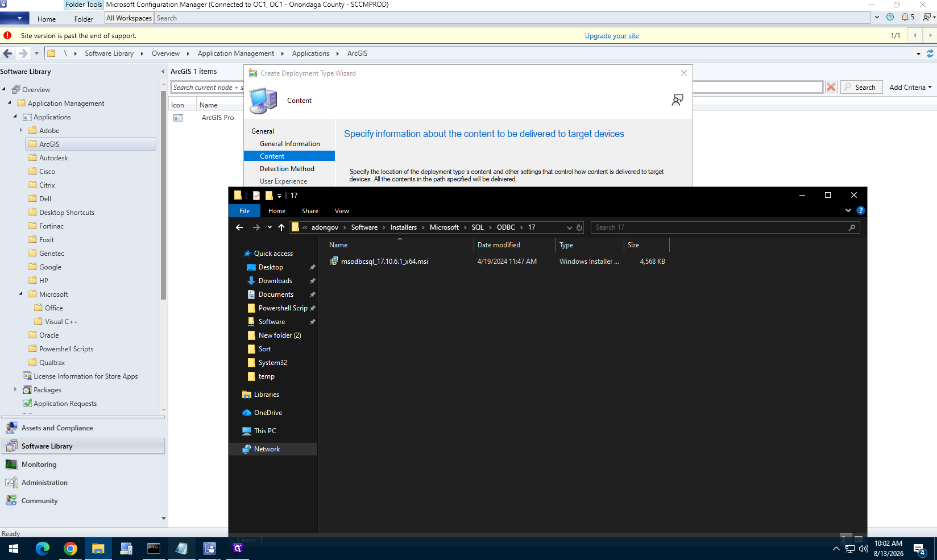Click the feedback icon in the deployment wizard
The width and height of the screenshot is (937, 560).
click(x=677, y=101)
